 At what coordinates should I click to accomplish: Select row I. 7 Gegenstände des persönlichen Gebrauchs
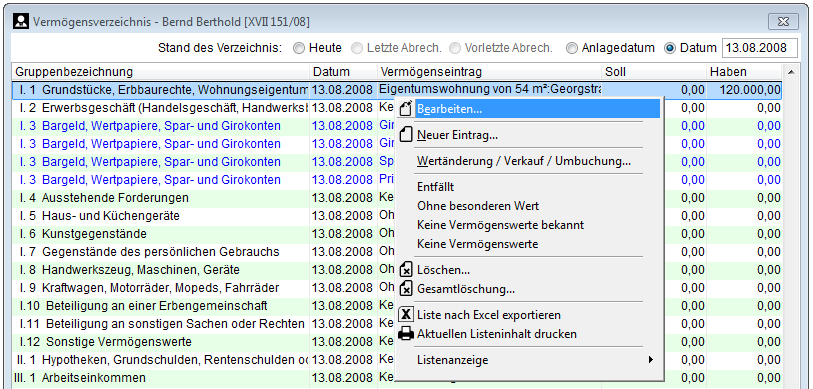coord(397,252)
